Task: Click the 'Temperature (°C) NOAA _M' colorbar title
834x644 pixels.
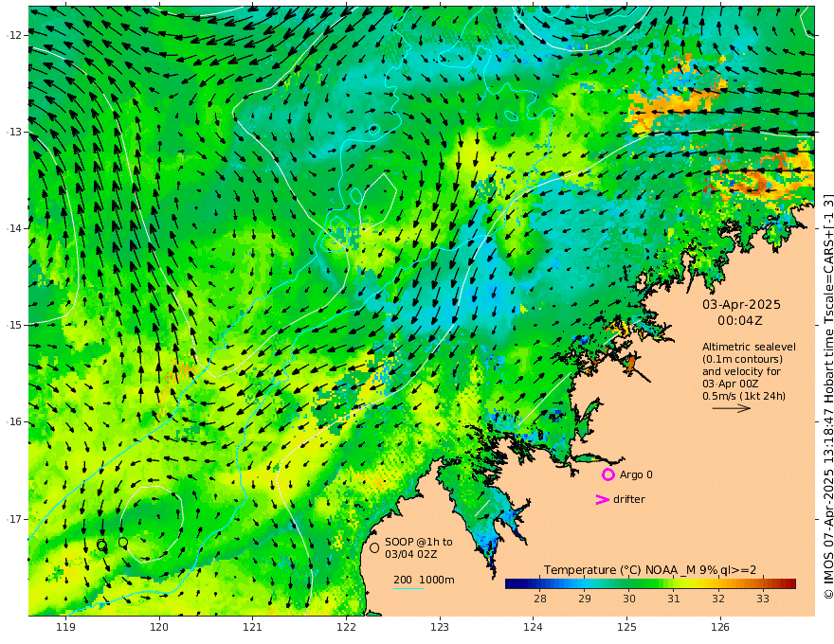Action: coord(609,569)
